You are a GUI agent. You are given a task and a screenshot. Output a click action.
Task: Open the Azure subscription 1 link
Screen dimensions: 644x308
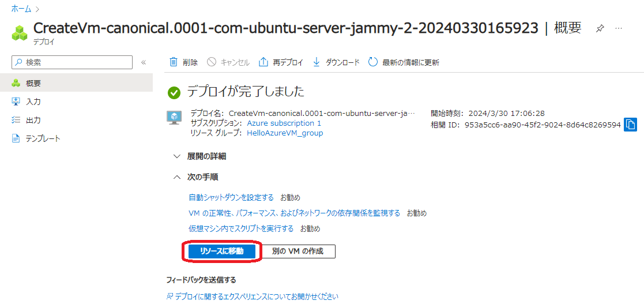pos(284,123)
